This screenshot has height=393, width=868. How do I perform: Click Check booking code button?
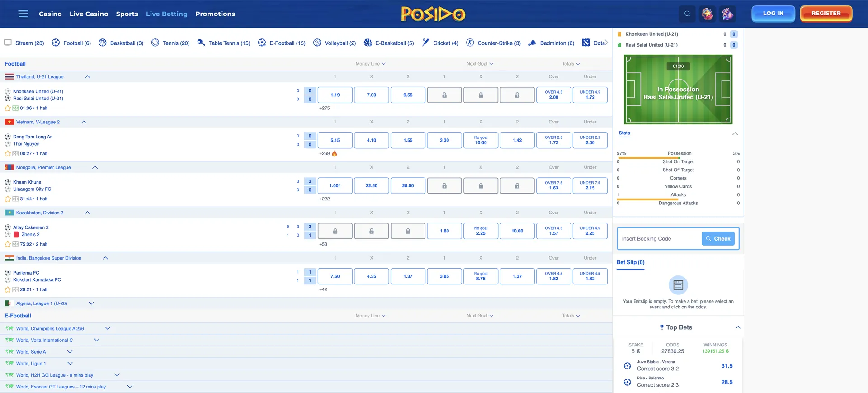718,239
